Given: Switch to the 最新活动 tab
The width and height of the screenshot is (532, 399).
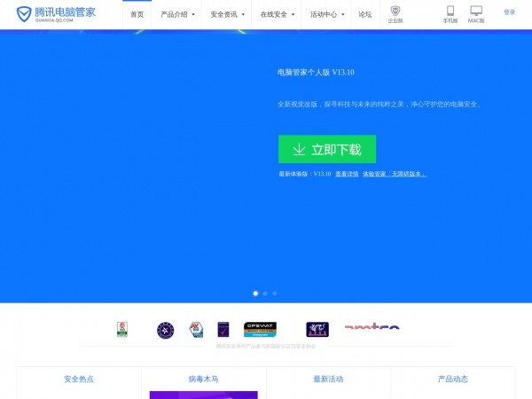Looking at the screenshot, I should [328, 379].
